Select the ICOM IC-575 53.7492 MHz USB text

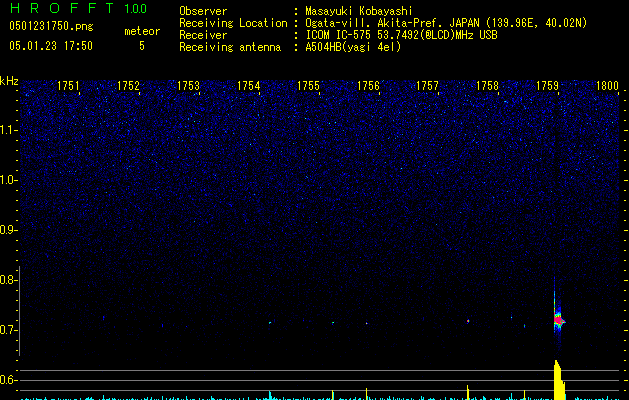401,35
